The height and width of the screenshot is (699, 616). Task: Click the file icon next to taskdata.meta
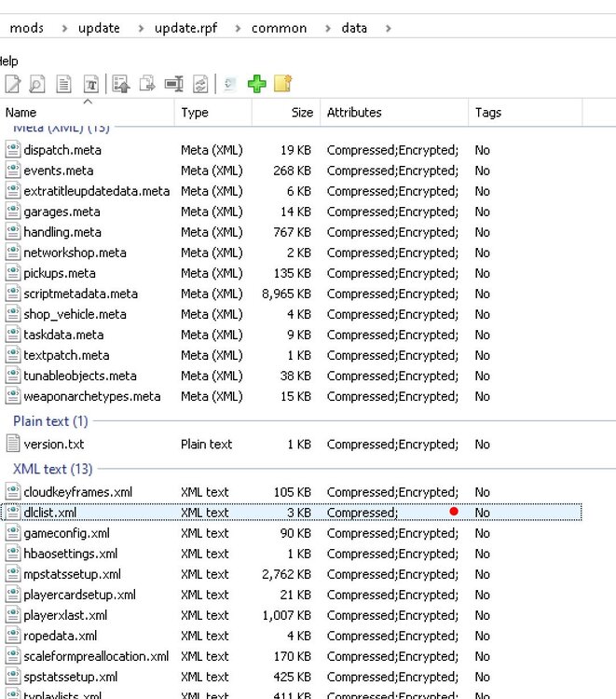coord(13,334)
